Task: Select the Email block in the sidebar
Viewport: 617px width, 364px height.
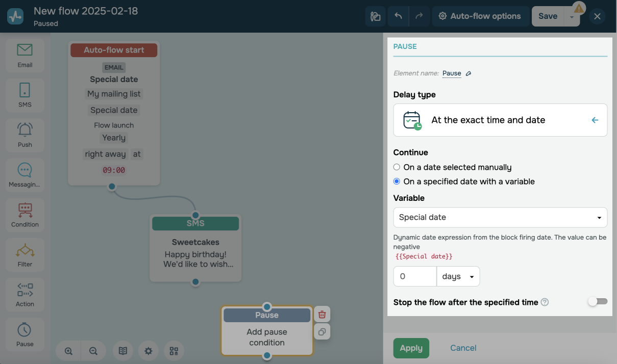Action: click(24, 56)
